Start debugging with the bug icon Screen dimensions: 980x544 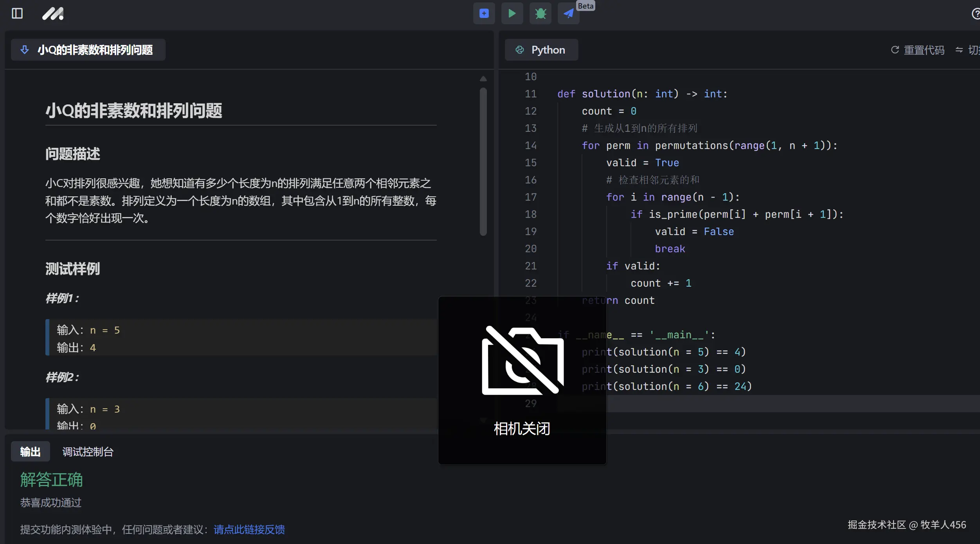540,13
